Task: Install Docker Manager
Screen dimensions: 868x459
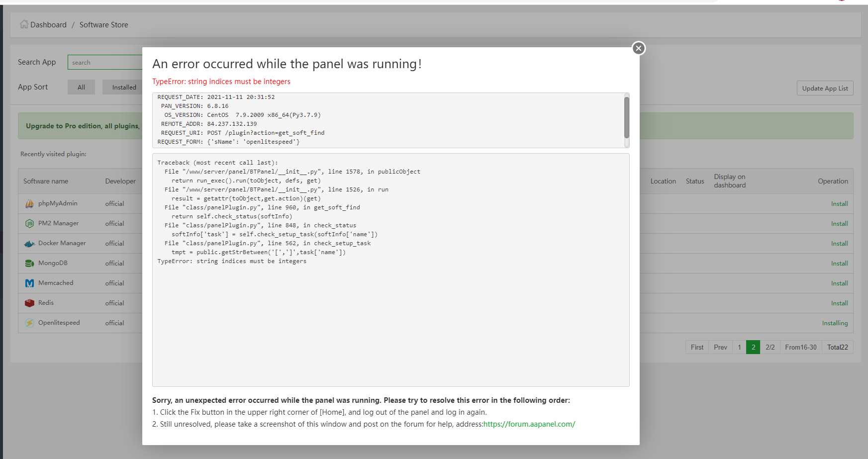Action: pyautogui.click(x=839, y=244)
